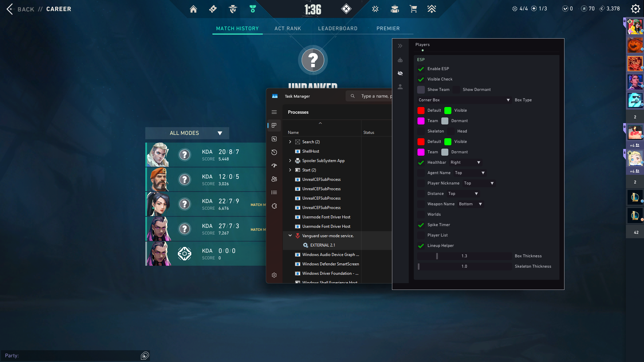Toggle the Healthbar checkbox
The width and height of the screenshot is (644, 362).
pos(421,162)
